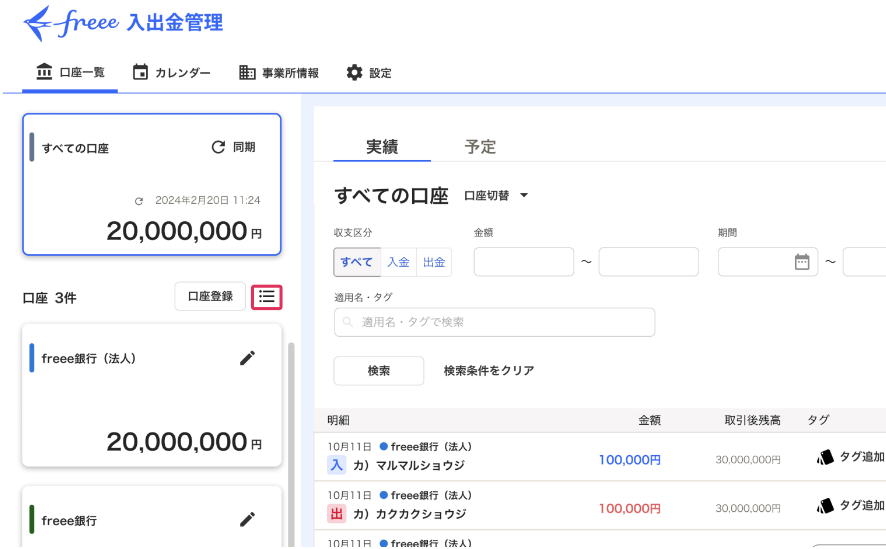Click the tag icon on マルマルショウジ row
Image resolution: width=886 pixels, height=549 pixels.
825,457
